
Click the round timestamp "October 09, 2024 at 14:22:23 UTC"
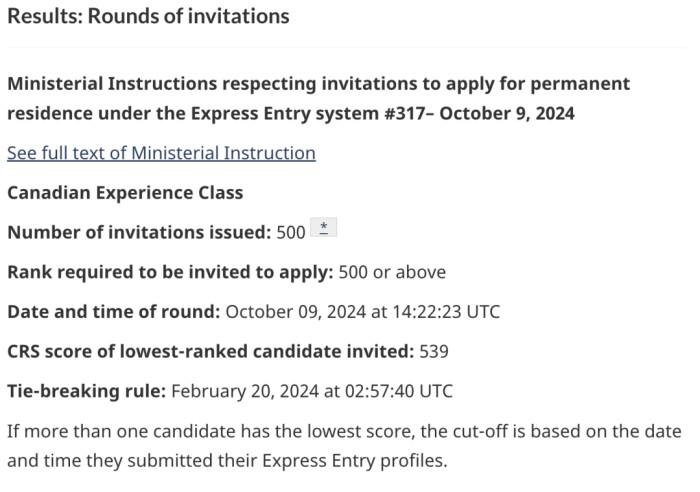tap(362, 311)
